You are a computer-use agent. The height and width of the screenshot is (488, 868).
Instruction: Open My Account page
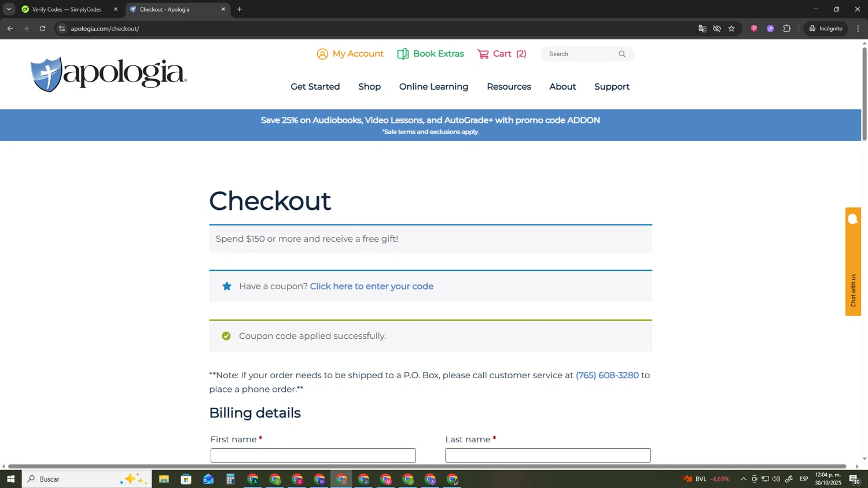coord(350,54)
